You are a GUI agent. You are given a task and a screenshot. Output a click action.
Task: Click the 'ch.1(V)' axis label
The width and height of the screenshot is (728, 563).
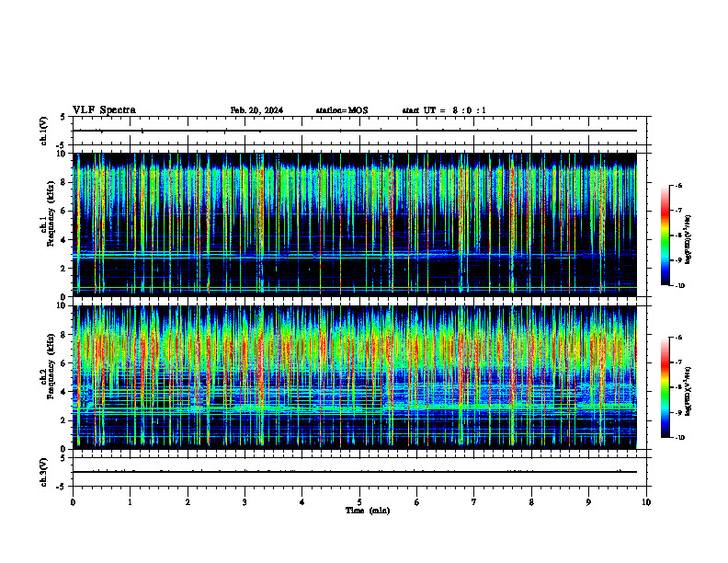click(x=43, y=131)
